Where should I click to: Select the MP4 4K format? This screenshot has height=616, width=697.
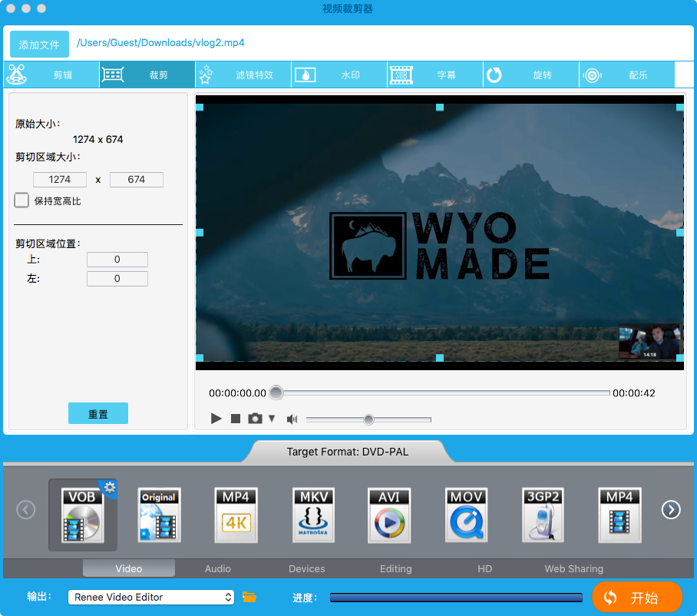click(236, 515)
